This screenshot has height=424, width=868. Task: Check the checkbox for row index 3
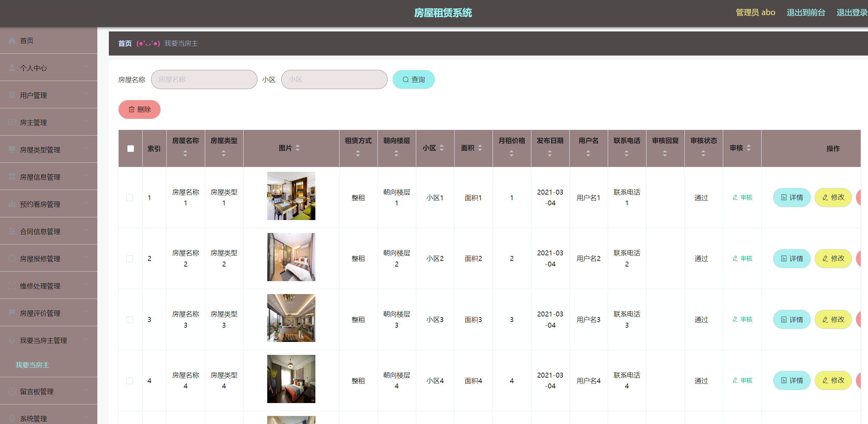pyautogui.click(x=130, y=320)
